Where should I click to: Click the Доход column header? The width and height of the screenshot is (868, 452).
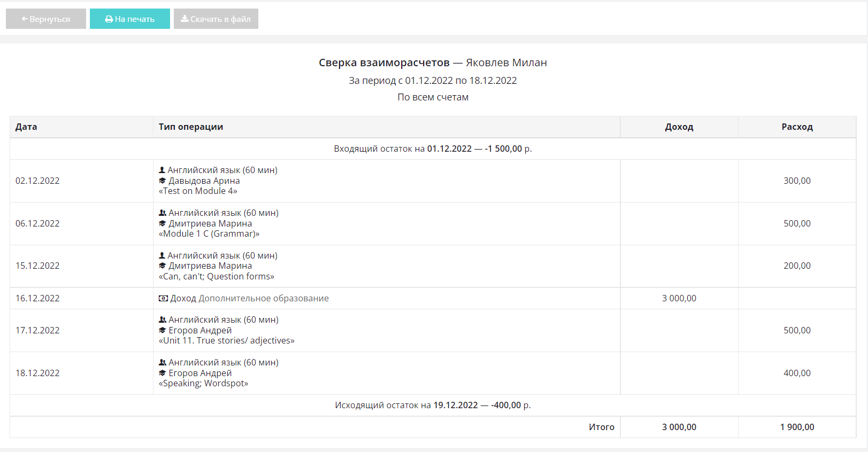(679, 127)
